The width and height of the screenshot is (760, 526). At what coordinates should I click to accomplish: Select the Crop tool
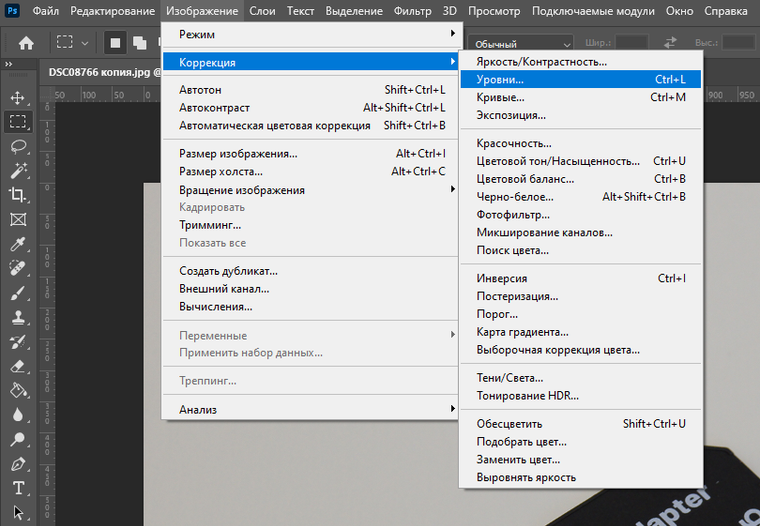pyautogui.click(x=18, y=195)
